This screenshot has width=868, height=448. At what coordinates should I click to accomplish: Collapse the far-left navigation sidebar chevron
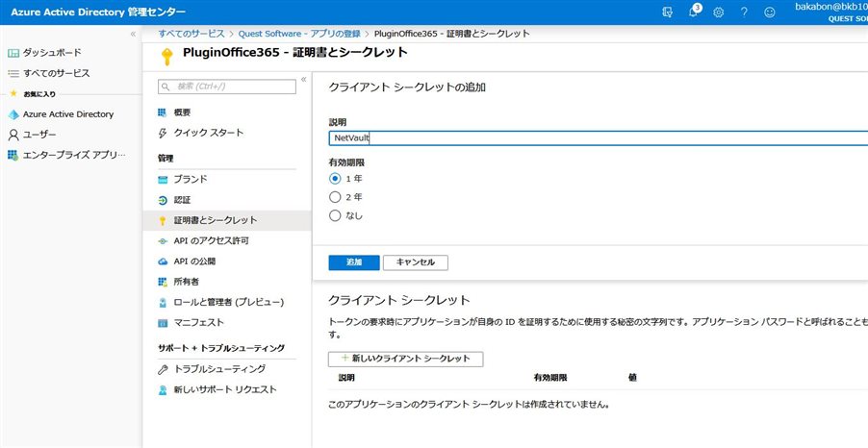pyautogui.click(x=133, y=35)
